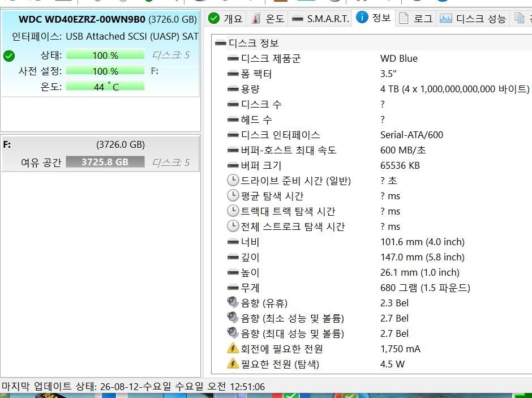532x398 pixels.
Task: Click the 디스크 인터페이스 row label
Action: point(280,135)
